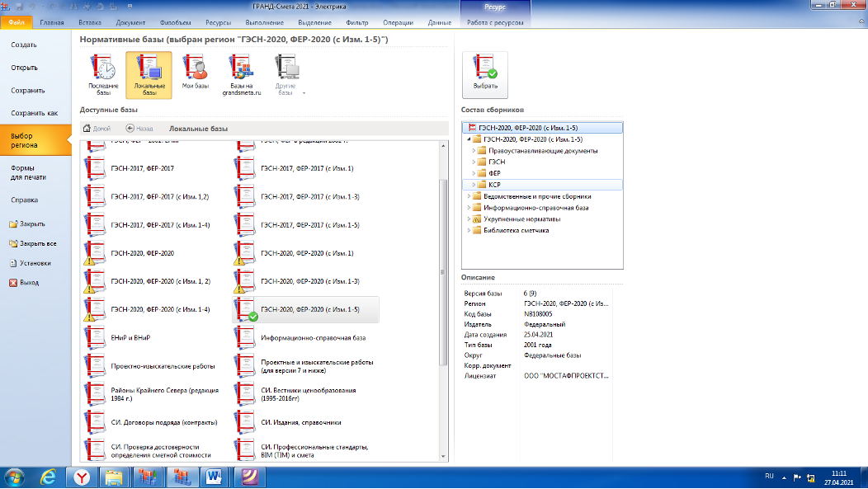868x489 pixels.
Task: Pick ГЭСН-2017, ФЕР-2017 (с Изм. 1-5)
Action: (307, 224)
